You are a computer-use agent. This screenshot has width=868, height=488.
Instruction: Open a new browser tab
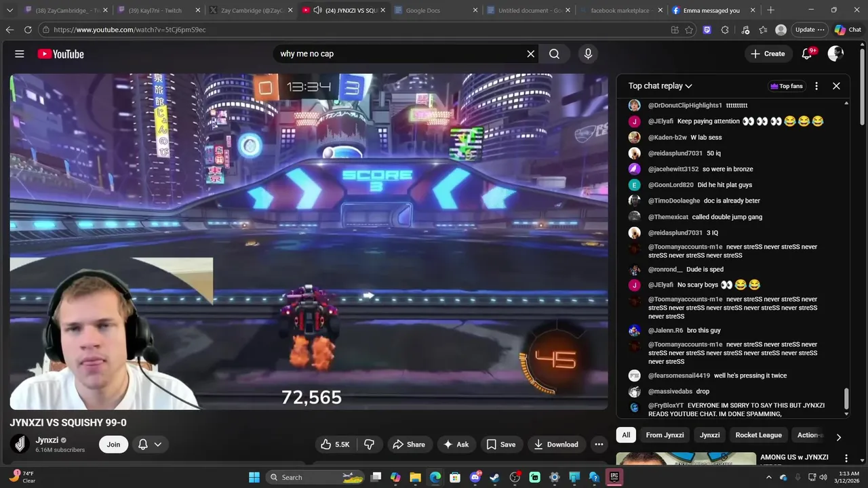(x=770, y=10)
